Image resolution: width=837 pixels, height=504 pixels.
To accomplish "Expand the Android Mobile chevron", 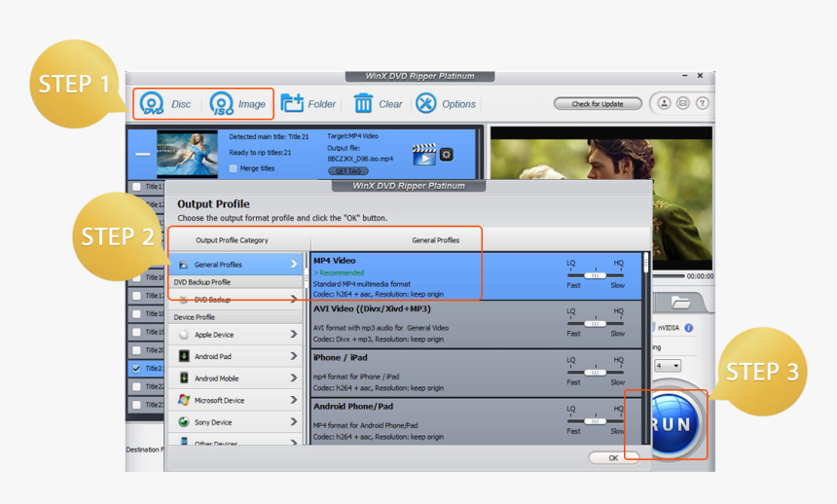I will click(x=294, y=378).
